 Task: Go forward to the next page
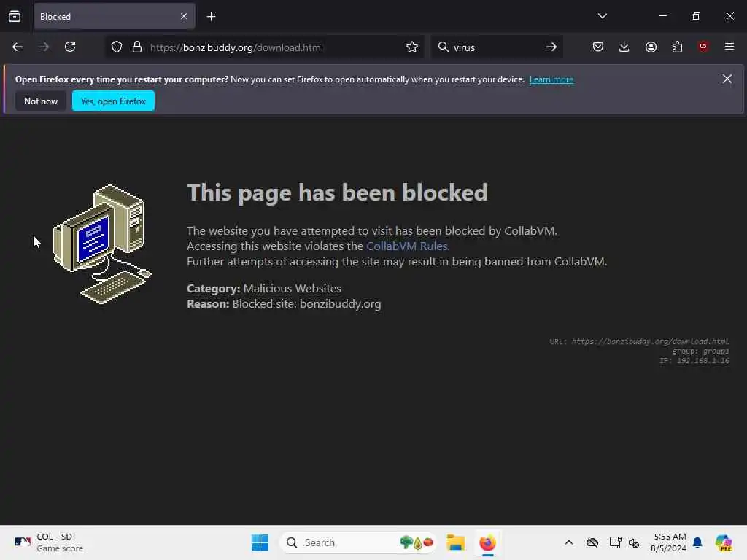click(43, 47)
